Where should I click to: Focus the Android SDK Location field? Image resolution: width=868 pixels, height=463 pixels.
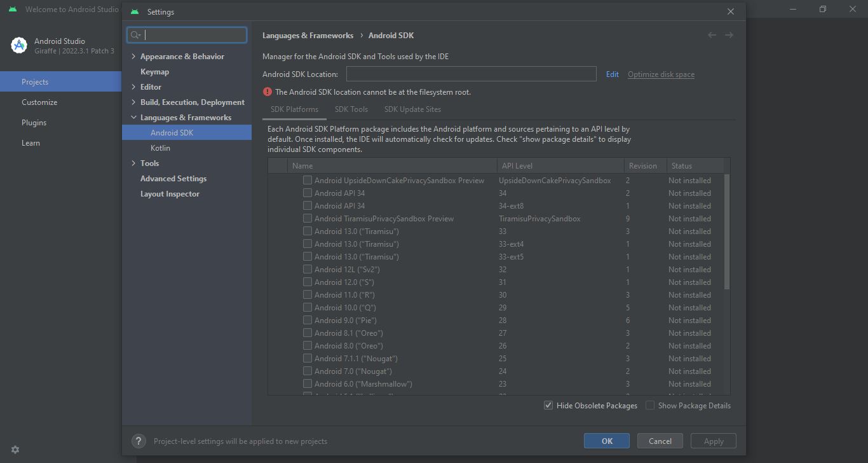tap(471, 74)
